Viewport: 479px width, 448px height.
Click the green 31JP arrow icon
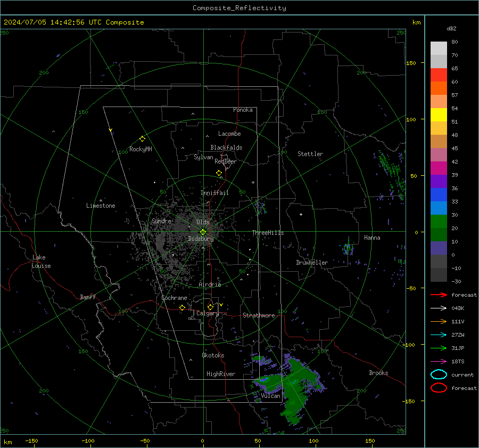tap(439, 348)
